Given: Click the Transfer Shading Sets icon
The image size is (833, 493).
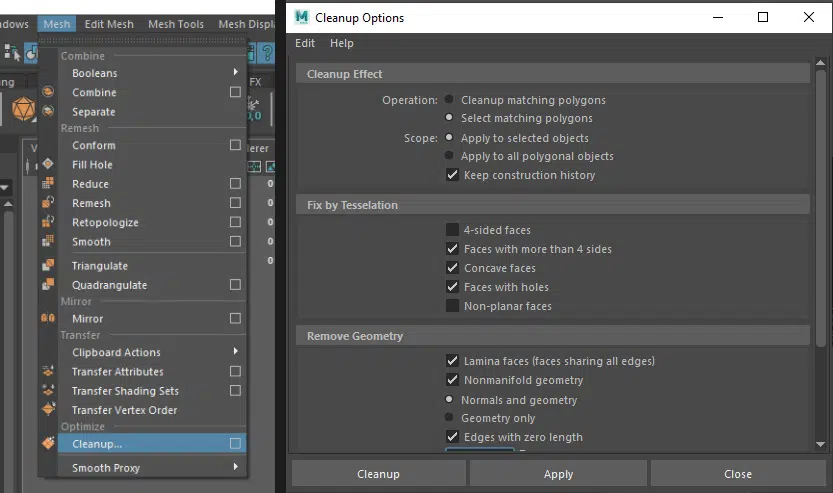Looking at the screenshot, I should [48, 390].
